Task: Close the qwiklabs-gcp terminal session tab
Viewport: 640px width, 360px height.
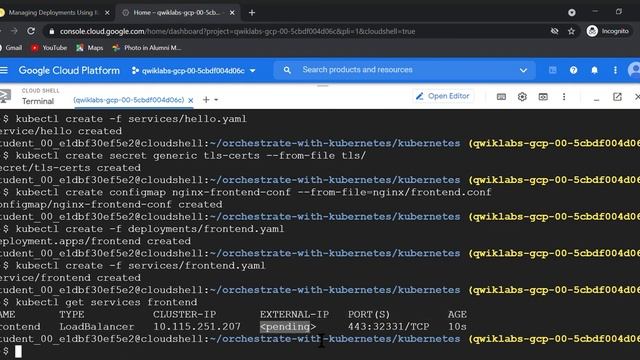Action: pos(191,100)
